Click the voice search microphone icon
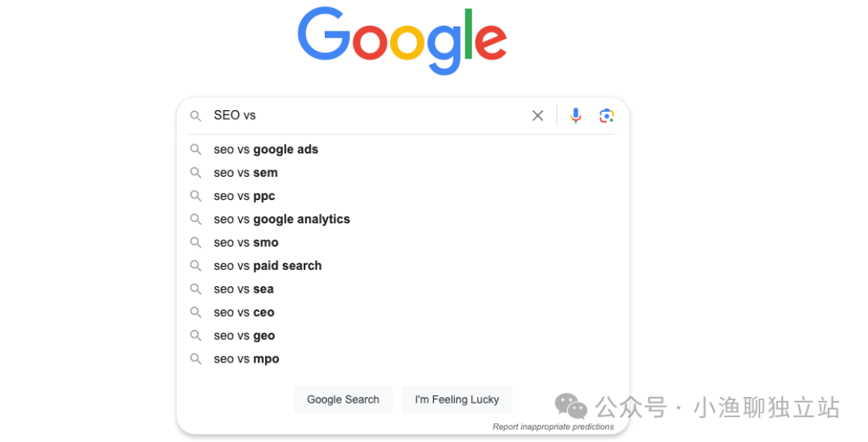868x442 pixels. tap(575, 115)
